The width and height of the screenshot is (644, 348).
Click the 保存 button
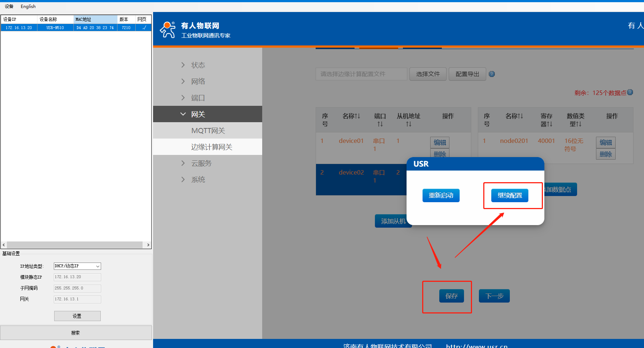point(451,296)
